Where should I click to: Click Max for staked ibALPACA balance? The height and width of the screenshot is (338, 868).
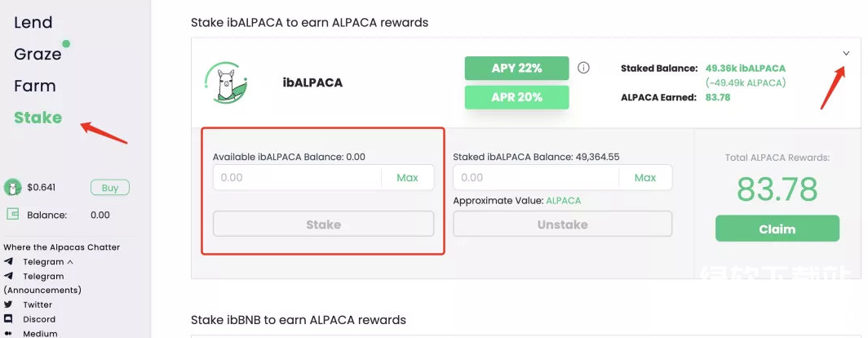[645, 177]
